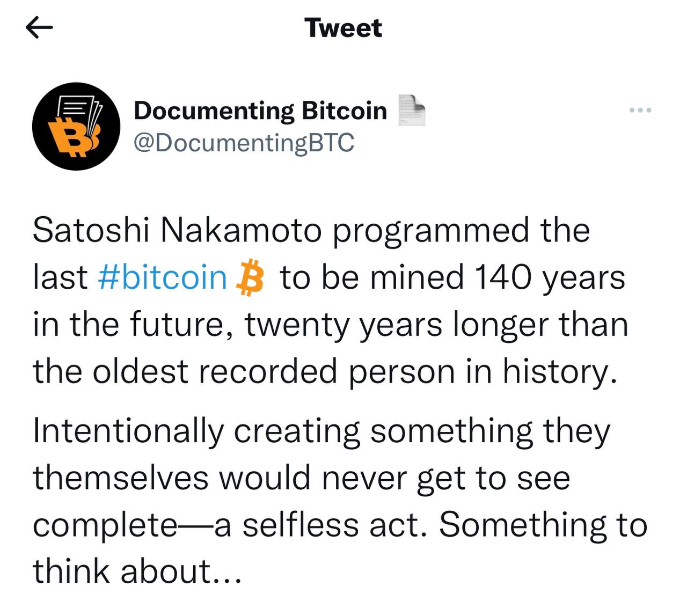Click the page emoji beside the display name
The height and width of the screenshot is (616, 687).
tap(412, 110)
